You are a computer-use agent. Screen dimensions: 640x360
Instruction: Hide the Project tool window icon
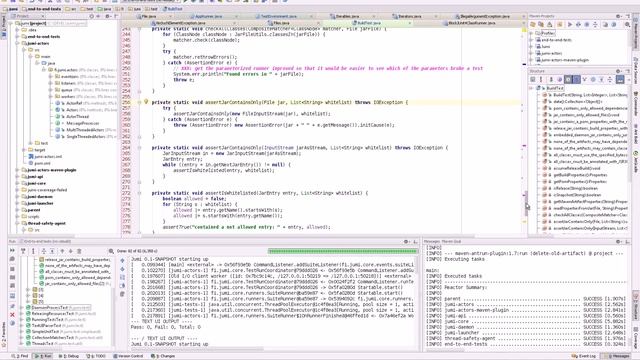(116, 16)
